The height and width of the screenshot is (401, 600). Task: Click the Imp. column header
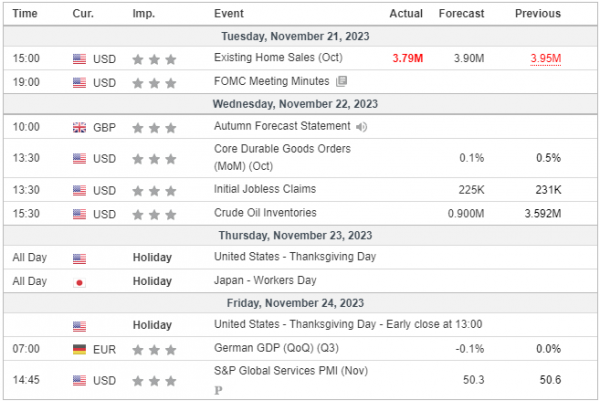pyautogui.click(x=143, y=14)
